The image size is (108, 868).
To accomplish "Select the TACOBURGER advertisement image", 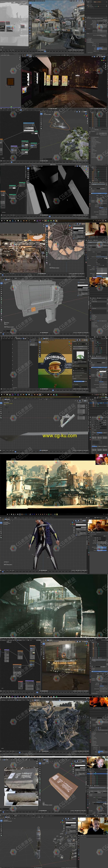I will (55, 364).
